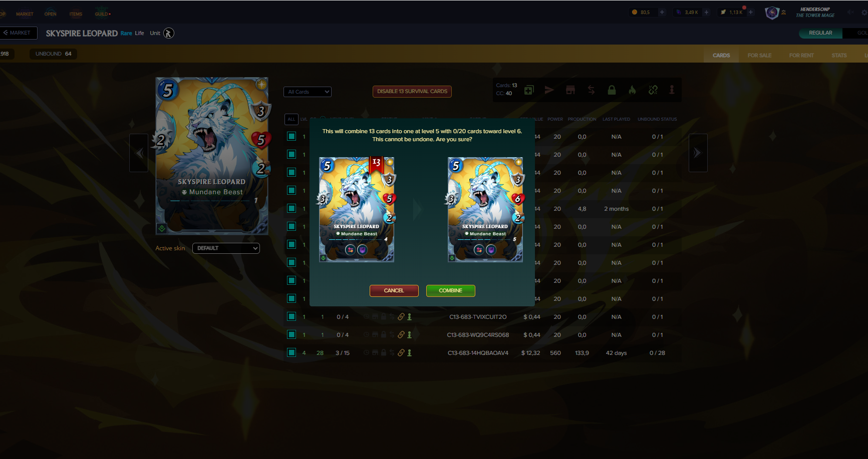Click the HENDERSONP username
Screen dimensions: 868x459
pyautogui.click(x=815, y=9)
